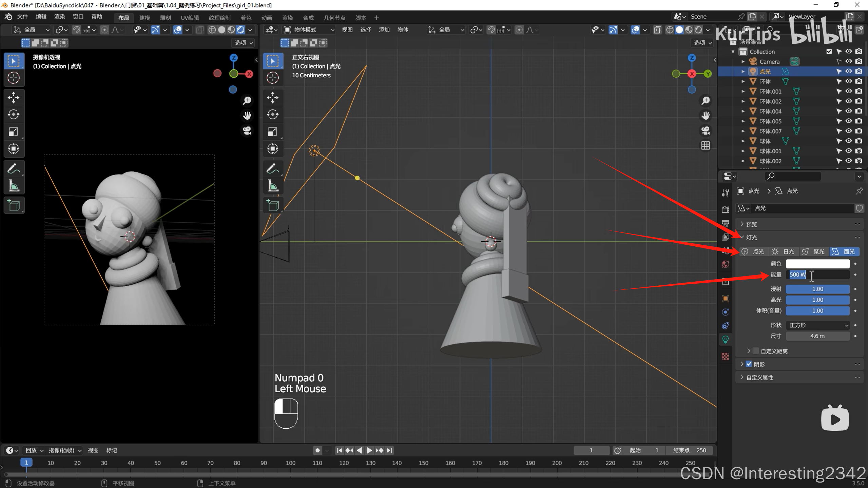
Task: Switch light type to 聚光
Action: click(x=814, y=251)
